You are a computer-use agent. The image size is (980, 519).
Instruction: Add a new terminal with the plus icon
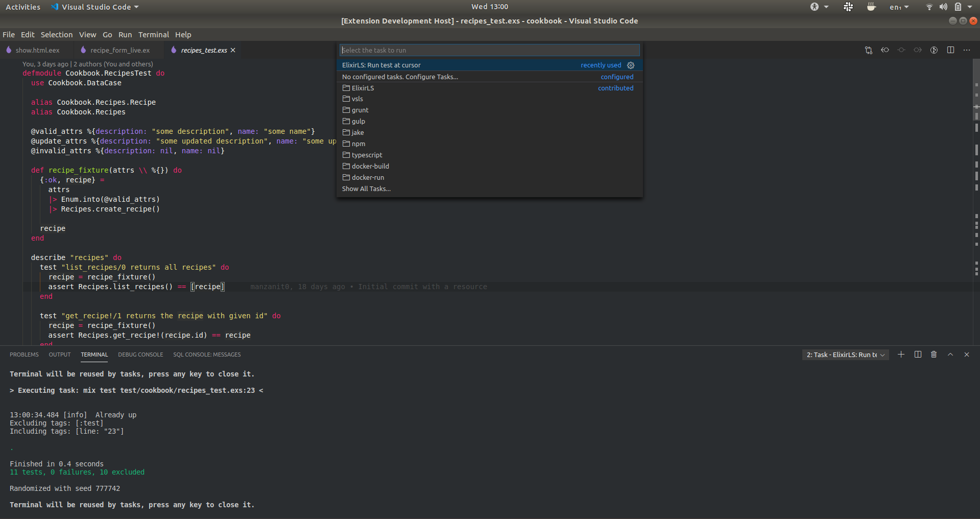pos(901,355)
